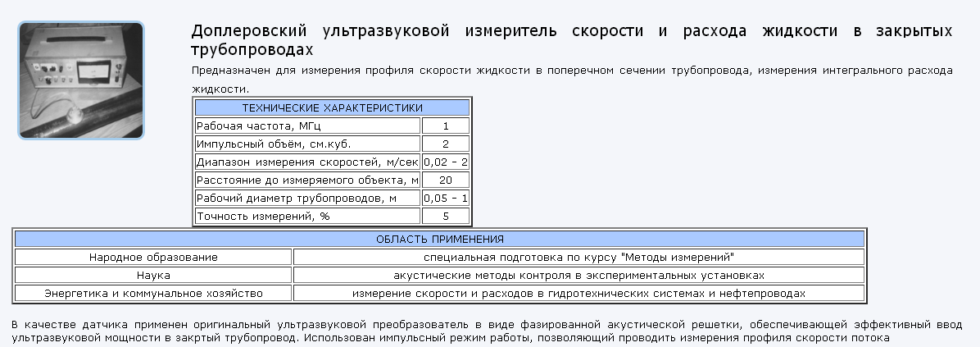Click the 'акустические методы контроля' description cell

578,276
